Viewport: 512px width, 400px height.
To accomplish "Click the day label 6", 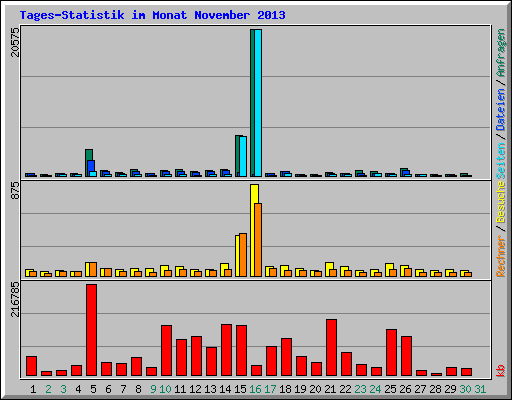I will 109,389.
